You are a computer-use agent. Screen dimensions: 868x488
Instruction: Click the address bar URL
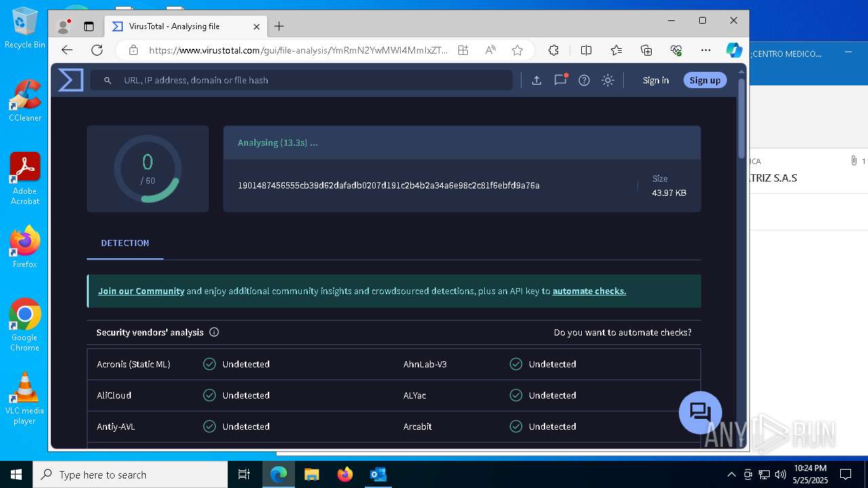[298, 50]
